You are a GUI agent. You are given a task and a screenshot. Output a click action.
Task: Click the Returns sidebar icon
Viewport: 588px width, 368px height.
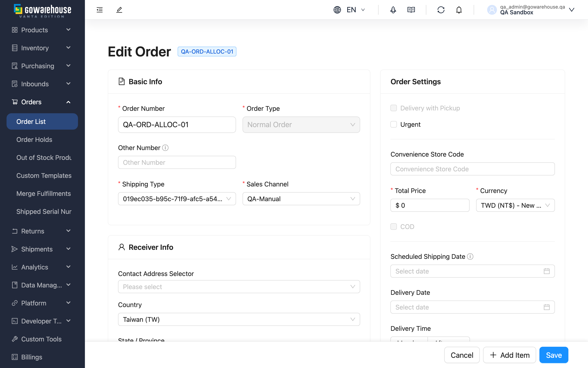pyautogui.click(x=14, y=231)
